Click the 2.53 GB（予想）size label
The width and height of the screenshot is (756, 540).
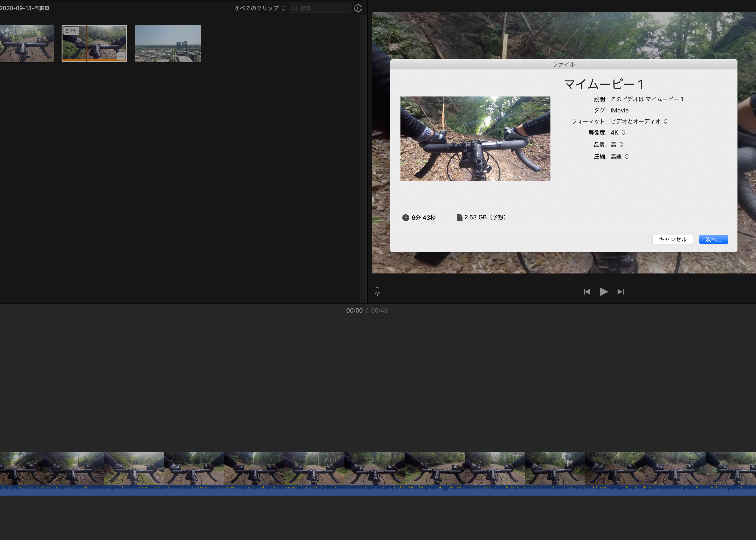pos(485,217)
